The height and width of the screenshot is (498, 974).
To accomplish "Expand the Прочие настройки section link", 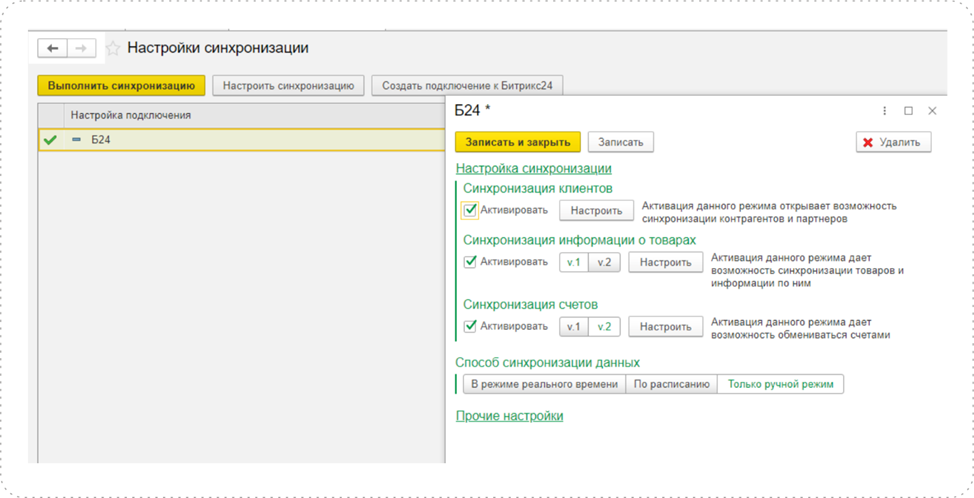I will click(509, 416).
